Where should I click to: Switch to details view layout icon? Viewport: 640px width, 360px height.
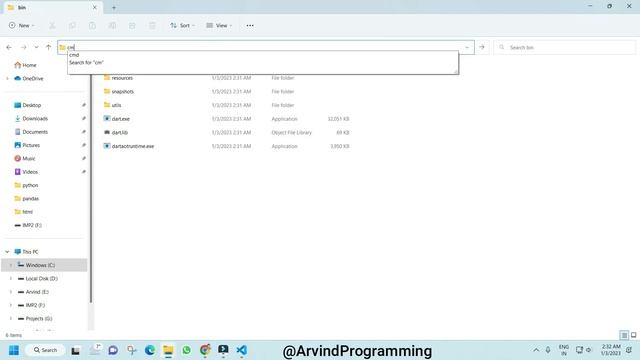[624, 335]
